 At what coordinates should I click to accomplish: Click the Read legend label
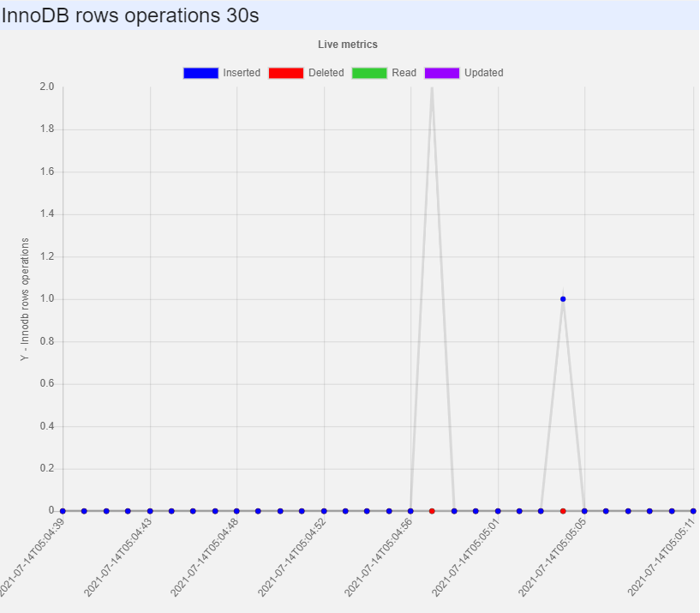(404, 73)
